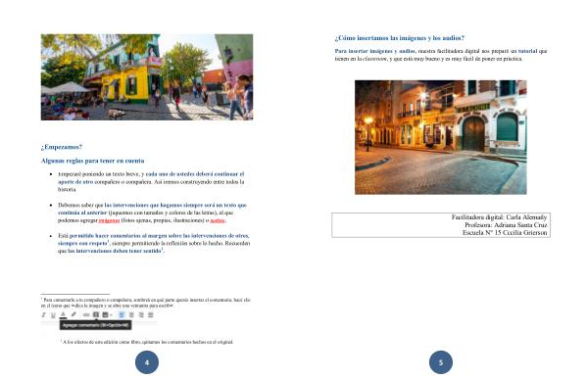This screenshot has height=380, width=588.
Task: Select the align right icon
Action: point(141,314)
